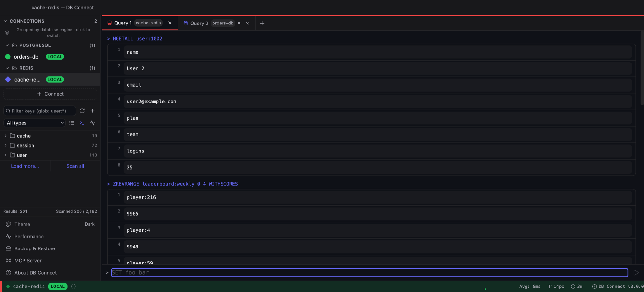Click the Performance pulse icon in sidebar
This screenshot has width=644, height=292.
pos(9,236)
